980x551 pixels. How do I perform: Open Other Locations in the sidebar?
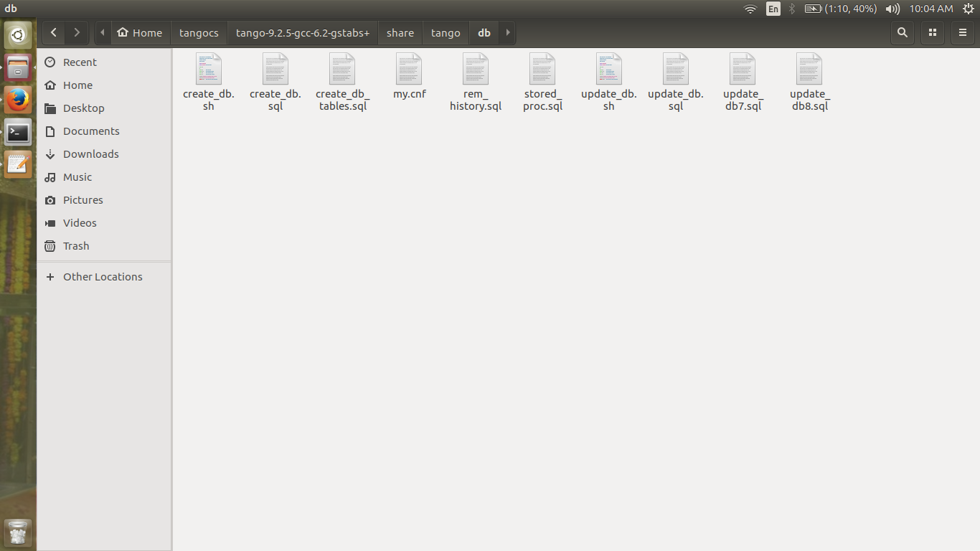[x=104, y=277]
